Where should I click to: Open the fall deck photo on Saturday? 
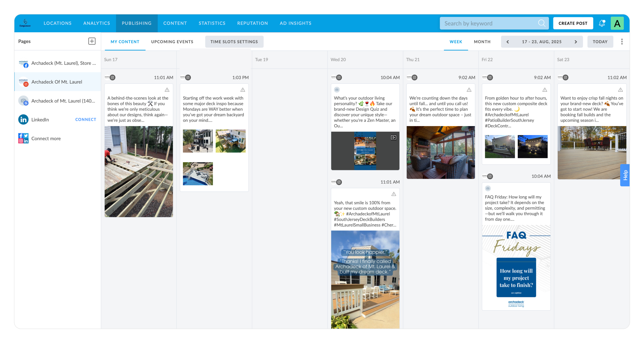(592, 153)
